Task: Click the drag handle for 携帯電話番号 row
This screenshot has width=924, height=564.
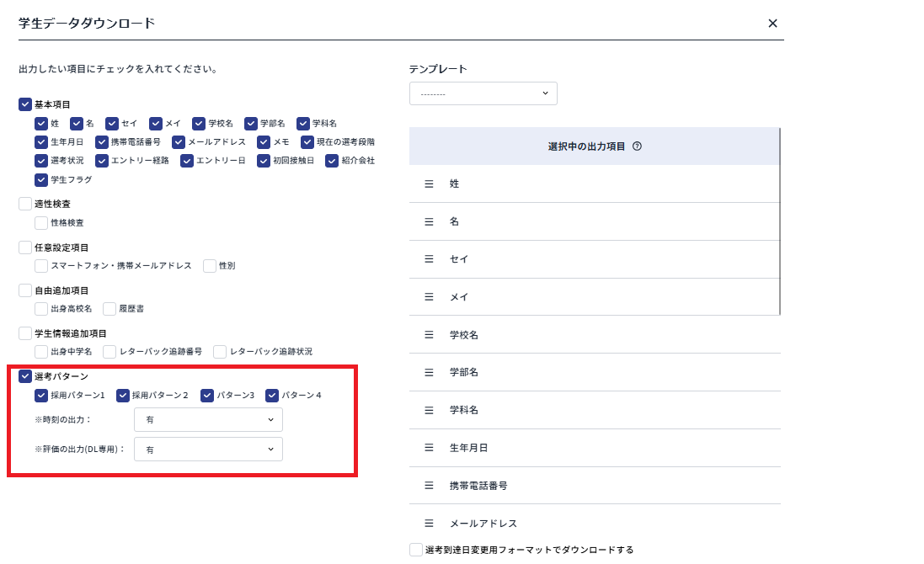Action: pyautogui.click(x=429, y=486)
